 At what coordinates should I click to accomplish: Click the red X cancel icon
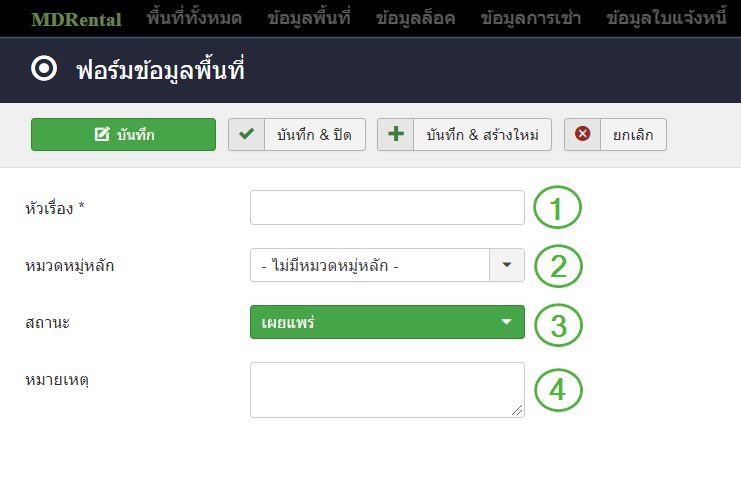[582, 134]
